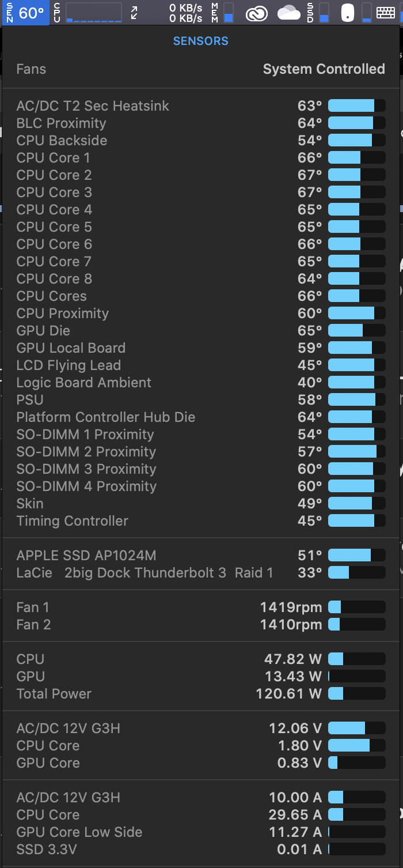Screen dimensions: 403x868
Task: Click the PSU temperature bar
Action: click(356, 400)
